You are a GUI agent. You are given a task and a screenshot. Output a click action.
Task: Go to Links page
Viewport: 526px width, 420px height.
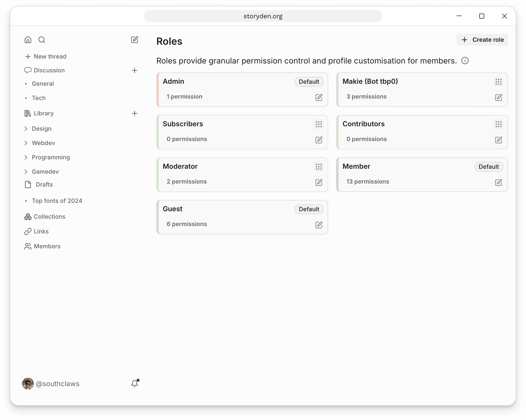[37, 231]
